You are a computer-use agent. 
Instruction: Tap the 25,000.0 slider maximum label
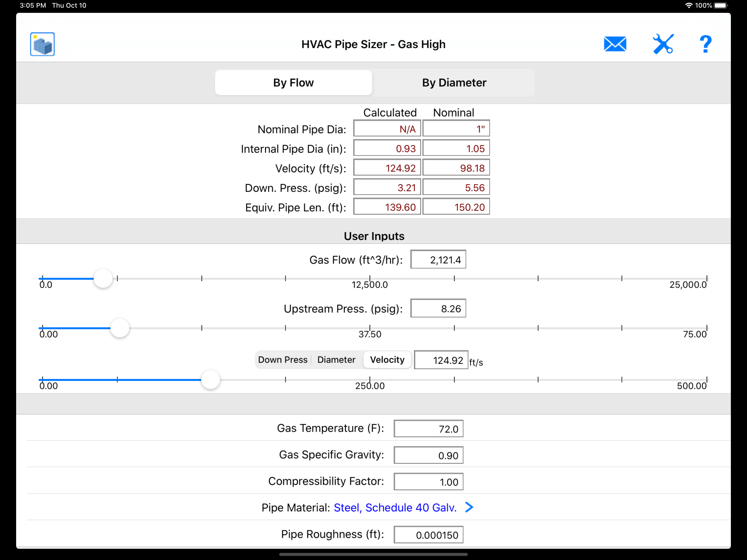[688, 285]
